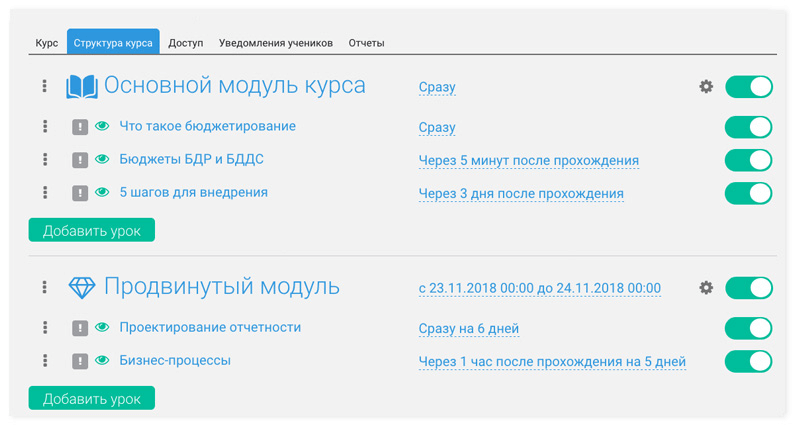Open the lesson 5 шагов для внедрения

[193, 193]
